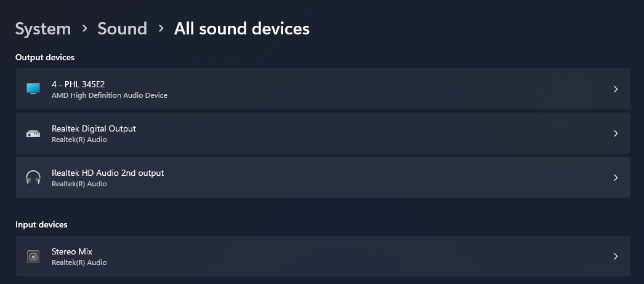The height and width of the screenshot is (284, 644).
Task: Expand the 4 - PHL 345E2 chevron
Action: coord(615,89)
